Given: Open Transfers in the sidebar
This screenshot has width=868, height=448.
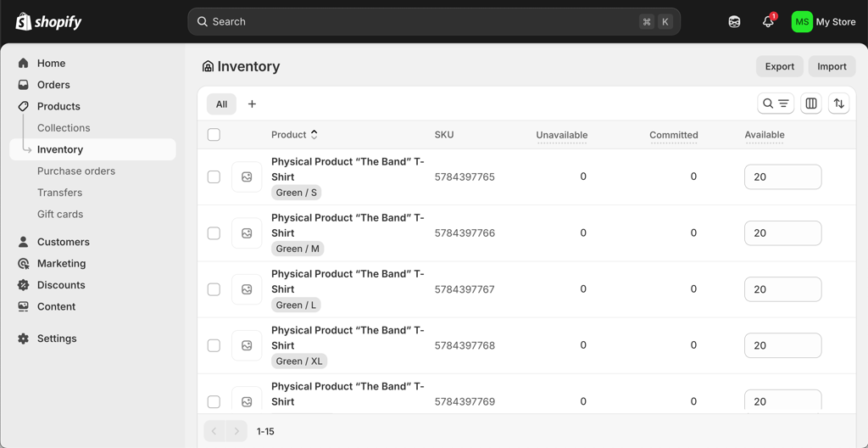Looking at the screenshot, I should (x=60, y=193).
